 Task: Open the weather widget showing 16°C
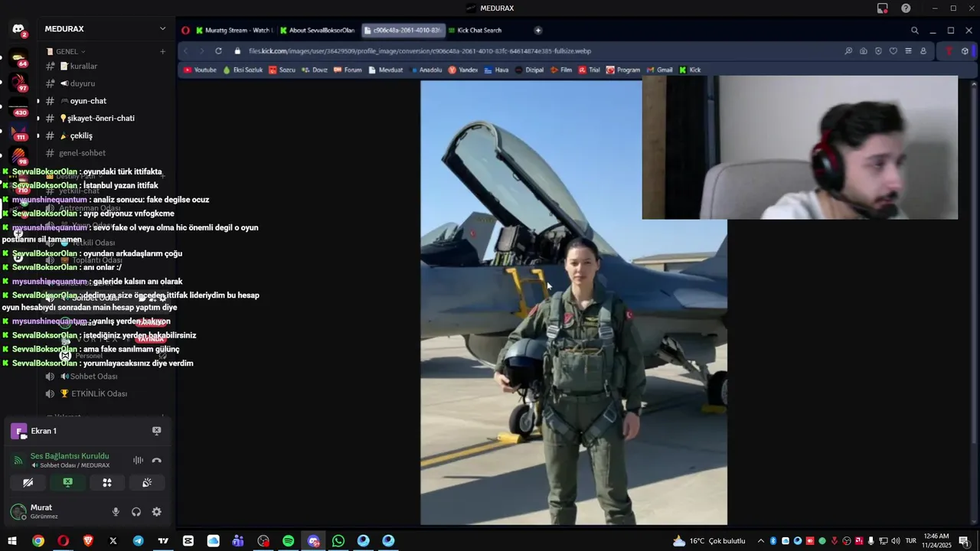pyautogui.click(x=708, y=541)
